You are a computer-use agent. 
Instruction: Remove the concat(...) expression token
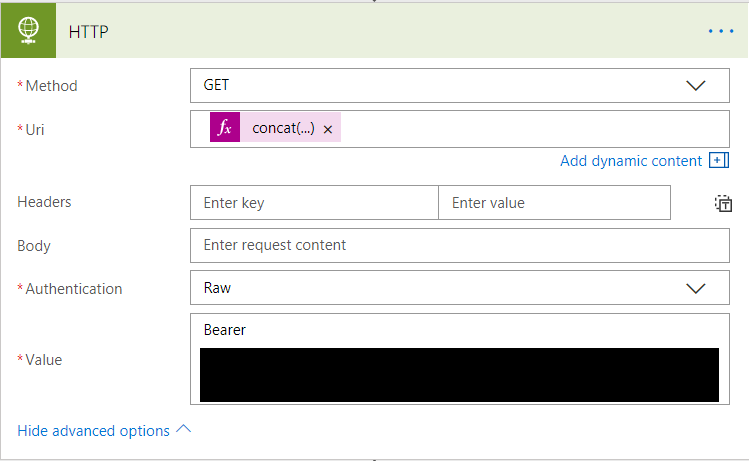coord(328,129)
